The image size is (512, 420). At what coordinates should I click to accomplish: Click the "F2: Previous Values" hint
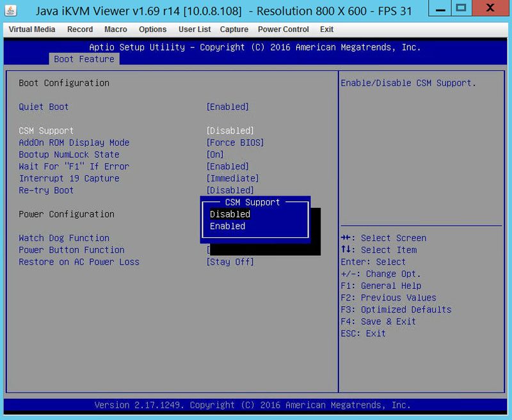(388, 298)
